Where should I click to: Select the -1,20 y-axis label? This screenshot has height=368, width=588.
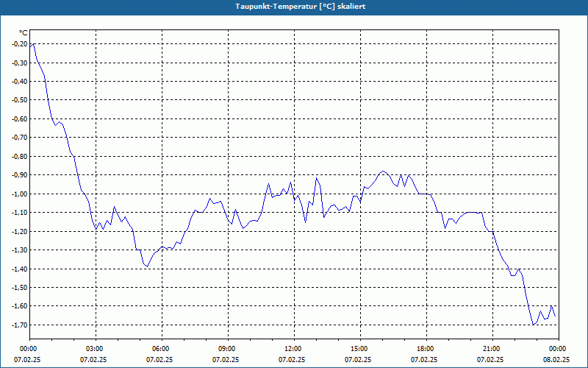(21, 231)
